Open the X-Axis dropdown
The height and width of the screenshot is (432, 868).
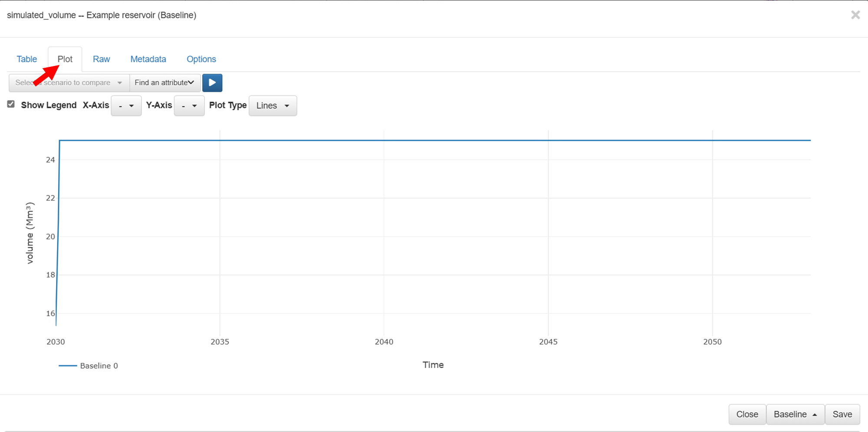pyautogui.click(x=126, y=106)
